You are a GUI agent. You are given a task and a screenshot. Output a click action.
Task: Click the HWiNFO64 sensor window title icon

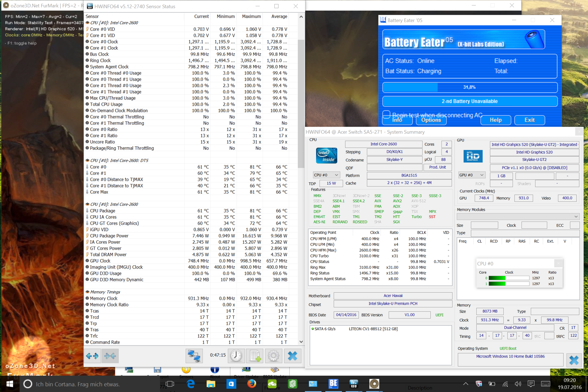pyautogui.click(x=90, y=6)
